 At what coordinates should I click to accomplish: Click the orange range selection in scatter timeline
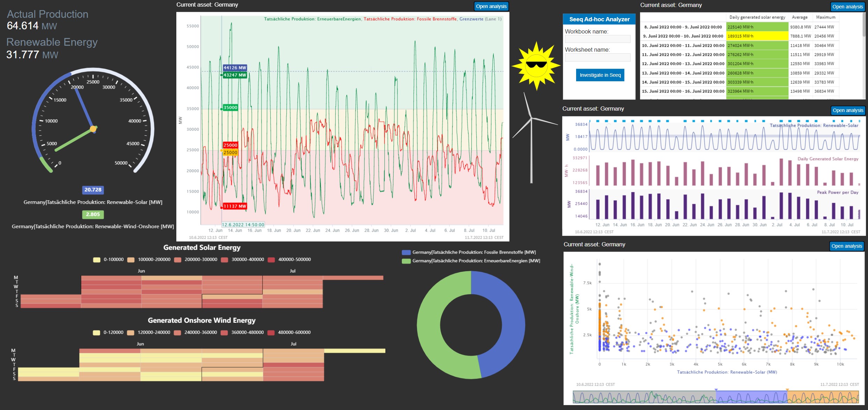(x=823, y=397)
